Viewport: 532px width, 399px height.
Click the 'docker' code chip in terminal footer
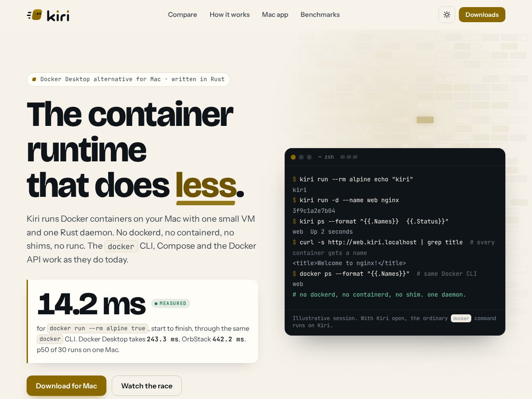click(461, 318)
